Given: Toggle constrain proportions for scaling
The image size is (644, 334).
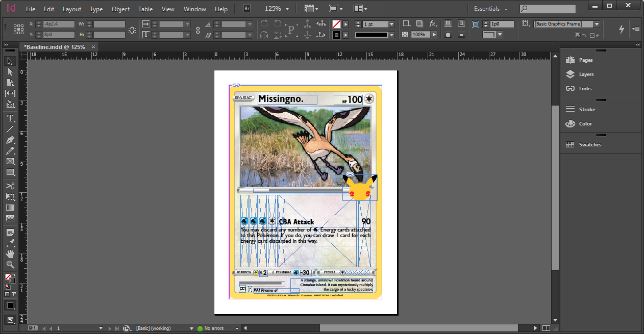Looking at the screenshot, I should click(198, 30).
